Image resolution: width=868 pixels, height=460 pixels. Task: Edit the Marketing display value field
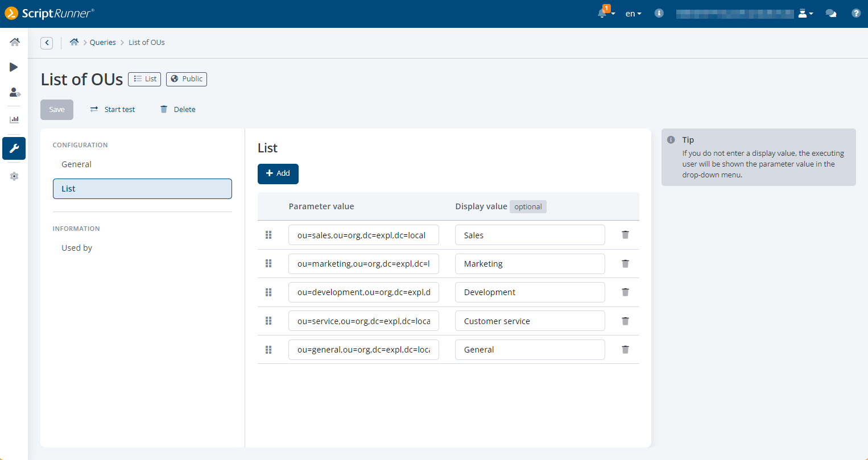pos(530,264)
